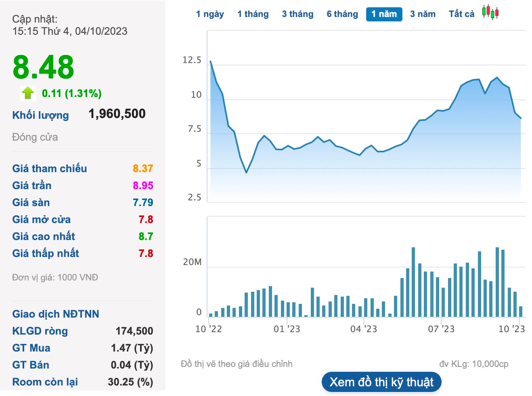
Task: Click the first price point near 12.5
Action: [211, 61]
